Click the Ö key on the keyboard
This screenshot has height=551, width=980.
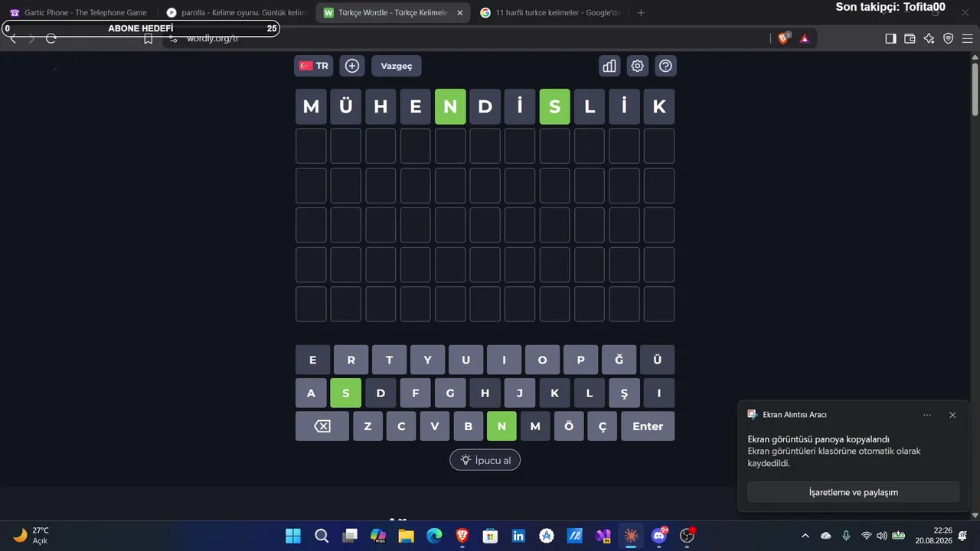(x=569, y=426)
